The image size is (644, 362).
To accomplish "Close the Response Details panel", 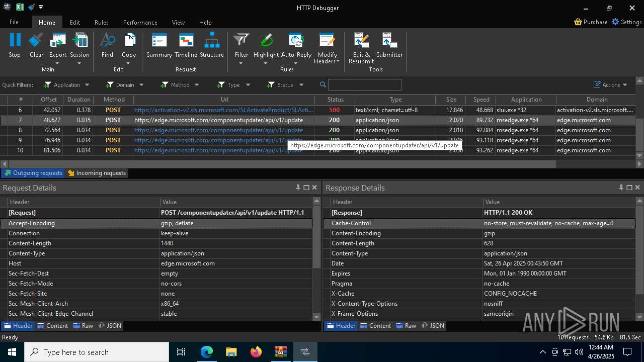I will [x=637, y=188].
